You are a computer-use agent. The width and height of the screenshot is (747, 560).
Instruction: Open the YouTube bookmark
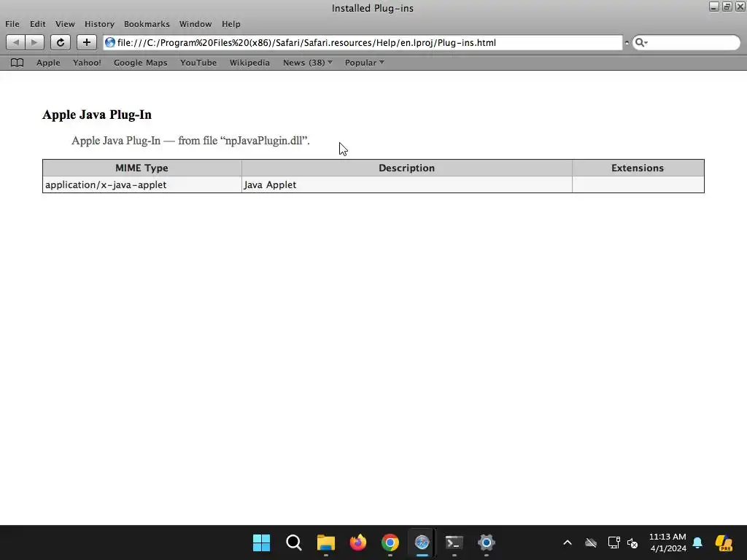[x=198, y=63]
